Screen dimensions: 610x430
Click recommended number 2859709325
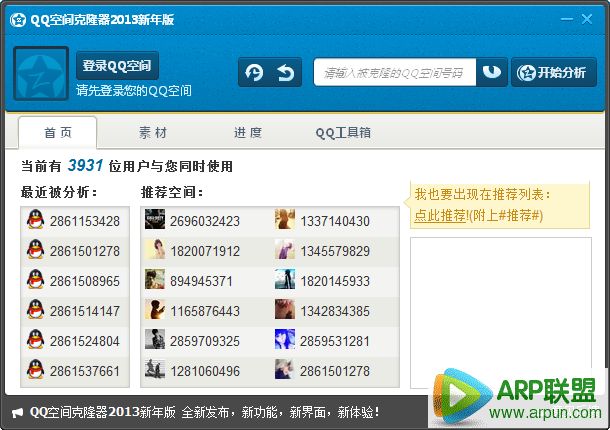point(205,341)
